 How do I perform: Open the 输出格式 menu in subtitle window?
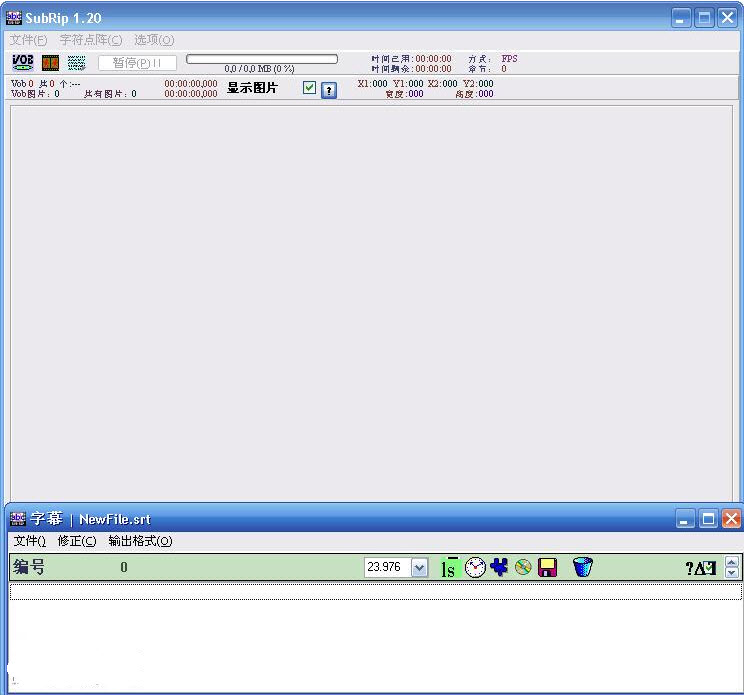coord(140,541)
